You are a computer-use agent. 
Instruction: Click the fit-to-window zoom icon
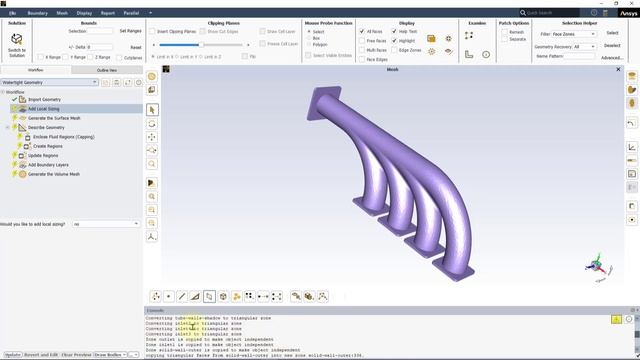[152, 196]
